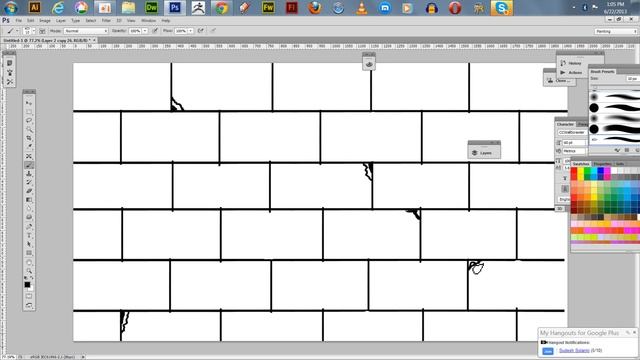Select the Dodge tool

tap(29, 218)
